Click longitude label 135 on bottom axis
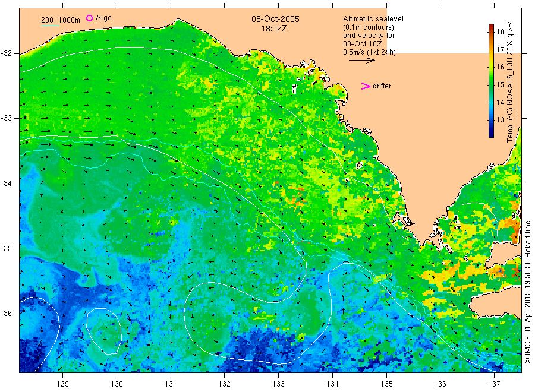The image size is (535, 392). (386, 384)
